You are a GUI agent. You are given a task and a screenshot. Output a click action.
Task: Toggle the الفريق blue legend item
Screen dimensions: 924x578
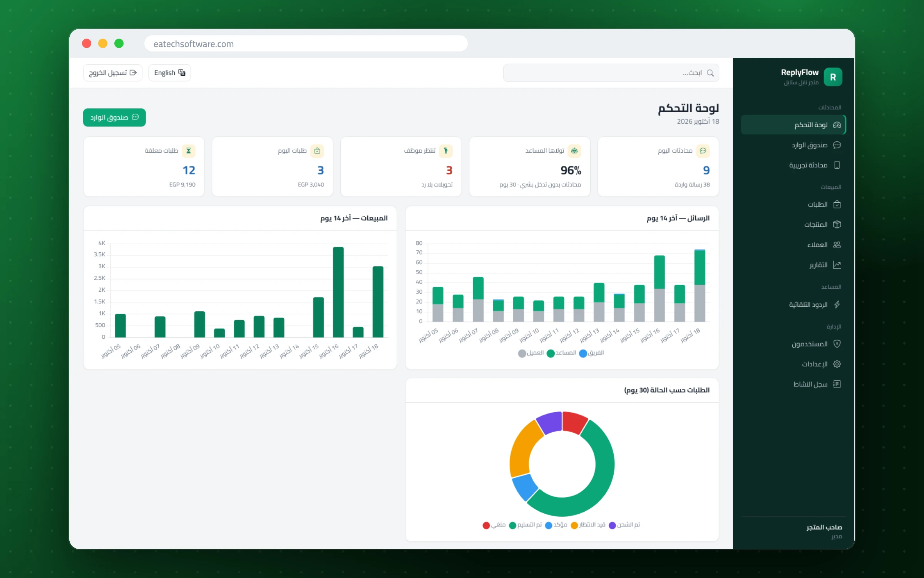pyautogui.click(x=591, y=353)
